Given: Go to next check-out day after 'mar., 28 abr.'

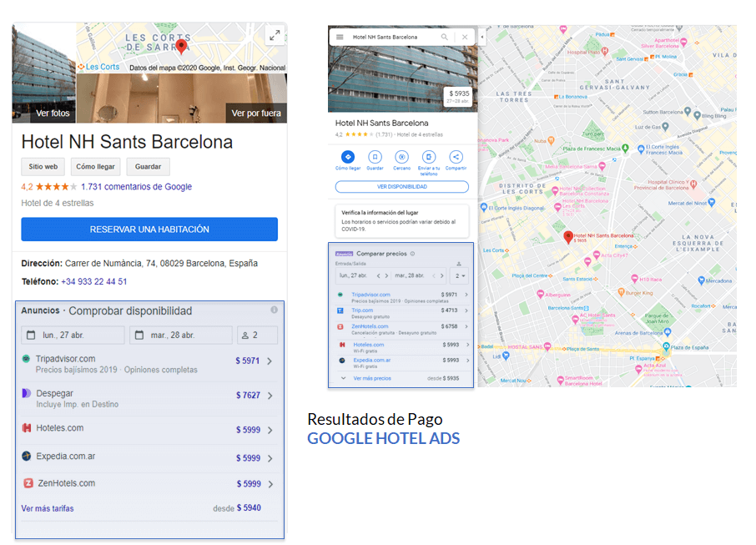Looking at the screenshot, I should click(x=441, y=276).
